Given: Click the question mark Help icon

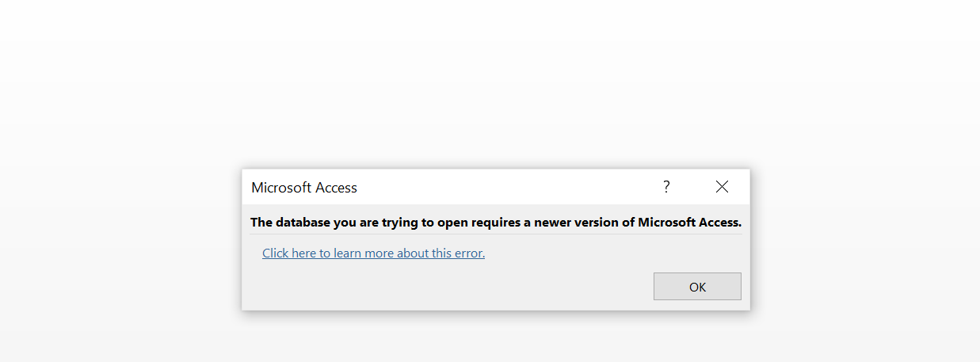Looking at the screenshot, I should tap(666, 187).
